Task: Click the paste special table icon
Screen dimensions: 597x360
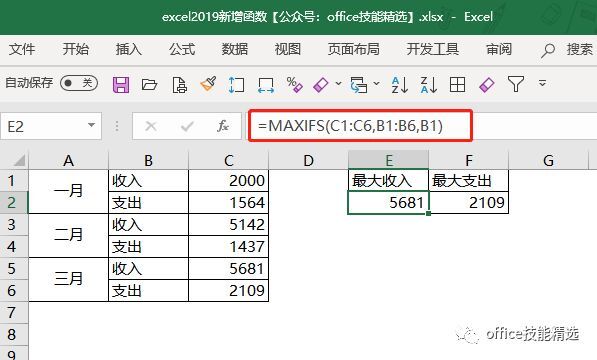Action: coord(359,84)
